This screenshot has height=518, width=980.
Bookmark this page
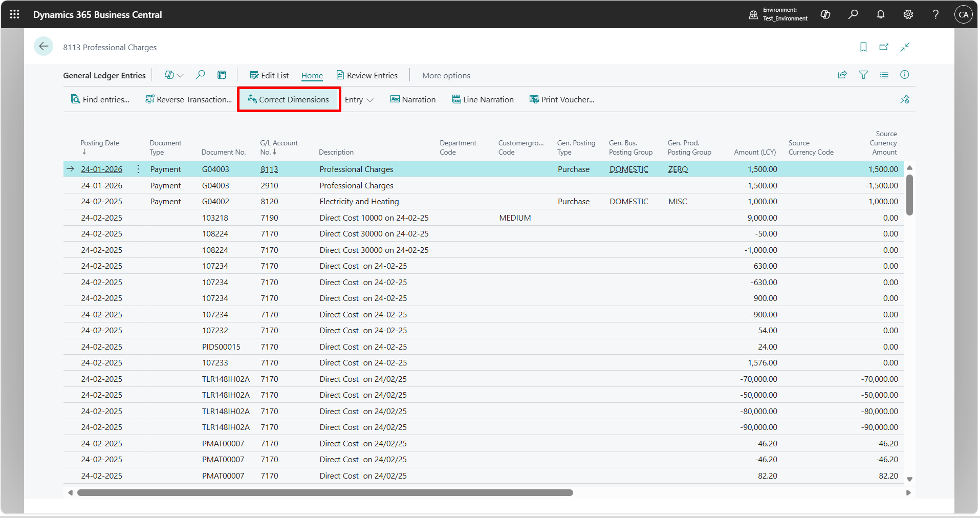863,47
